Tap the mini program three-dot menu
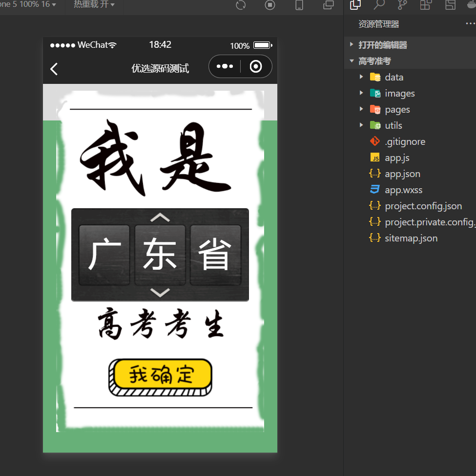Image resolution: width=476 pixels, height=476 pixels. (x=225, y=66)
